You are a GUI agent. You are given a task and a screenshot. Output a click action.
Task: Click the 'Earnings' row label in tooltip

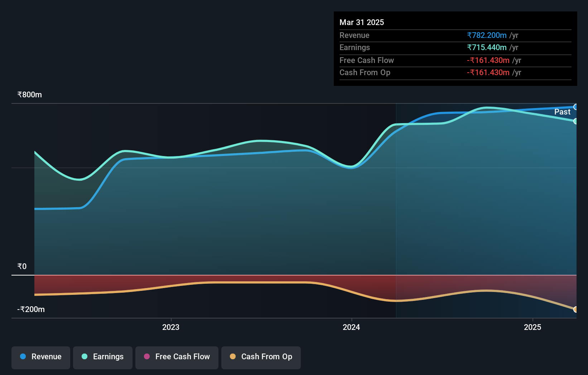point(355,47)
